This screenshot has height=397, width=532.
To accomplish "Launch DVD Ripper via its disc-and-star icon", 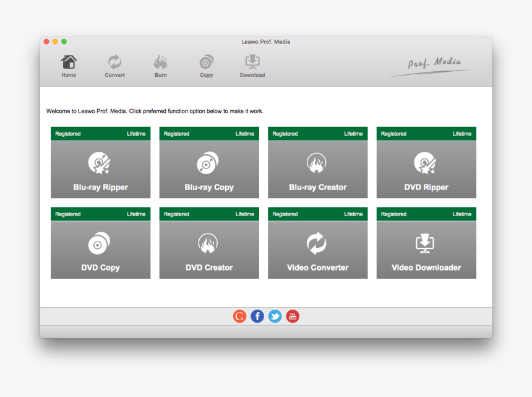I will point(425,163).
